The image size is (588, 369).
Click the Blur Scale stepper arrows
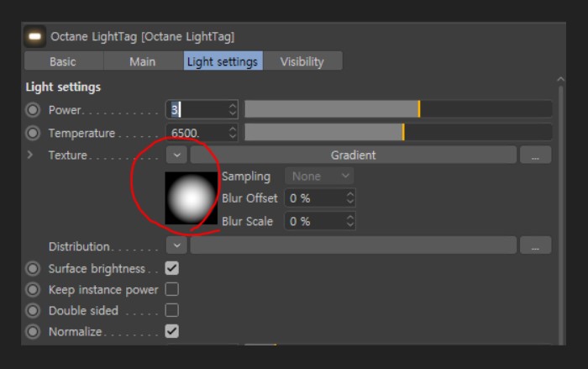point(350,221)
